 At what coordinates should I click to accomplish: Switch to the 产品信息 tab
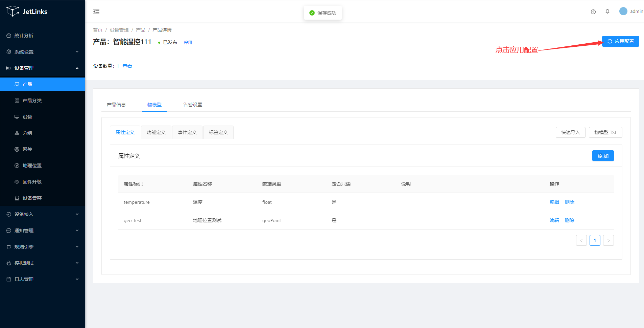coord(116,105)
